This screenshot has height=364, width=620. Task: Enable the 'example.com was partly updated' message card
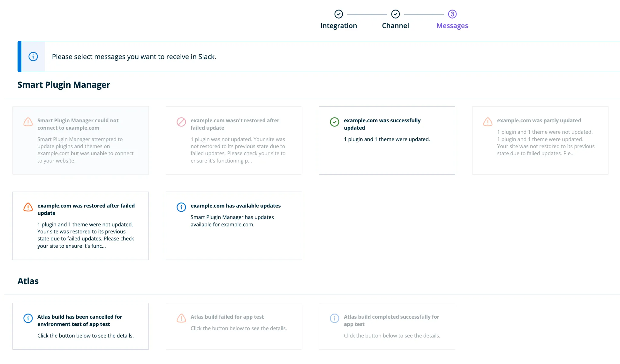tap(540, 140)
